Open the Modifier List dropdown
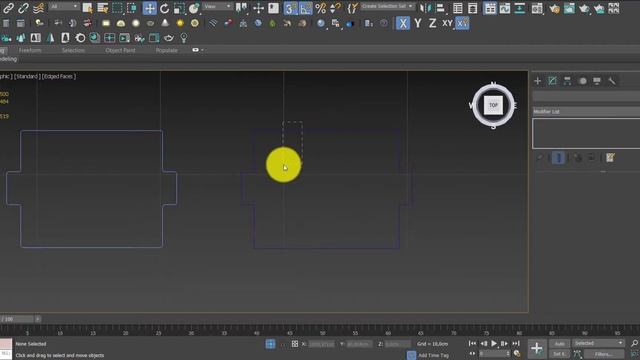Viewport: 640px width, 360px height. pyautogui.click(x=586, y=111)
